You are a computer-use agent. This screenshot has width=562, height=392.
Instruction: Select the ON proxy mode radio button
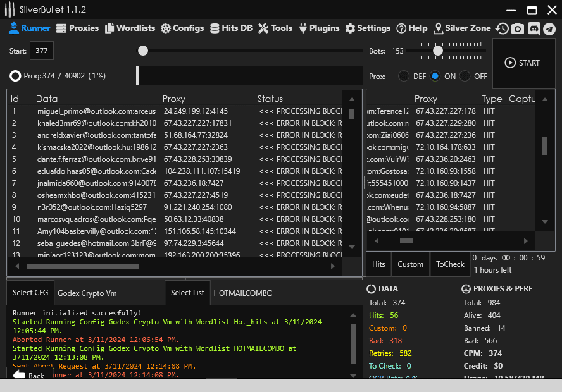point(435,76)
